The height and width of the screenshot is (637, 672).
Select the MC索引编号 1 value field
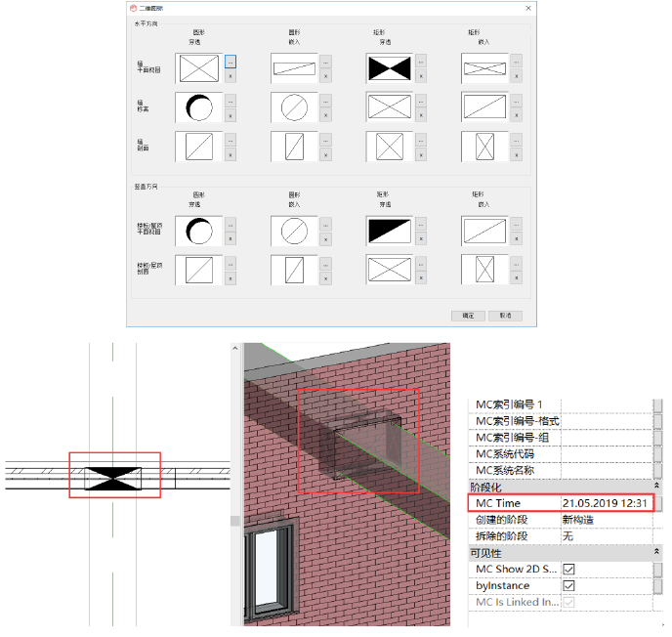pyautogui.click(x=607, y=405)
